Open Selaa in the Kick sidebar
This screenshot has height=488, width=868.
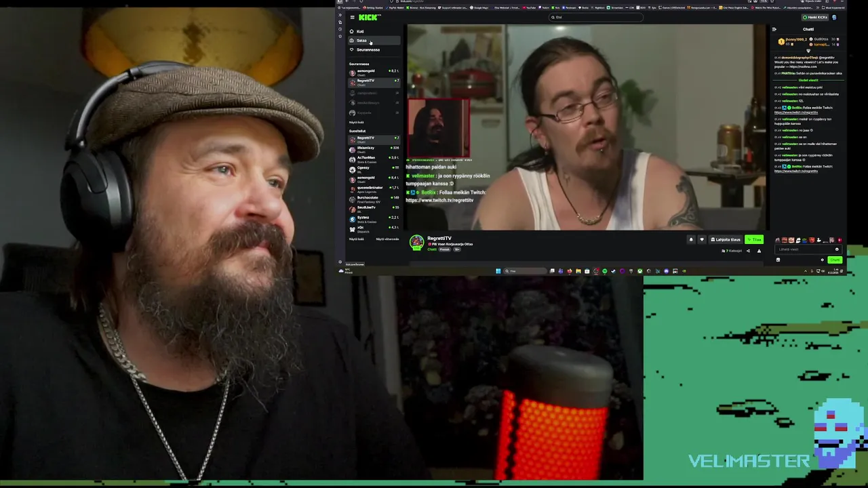click(x=374, y=41)
